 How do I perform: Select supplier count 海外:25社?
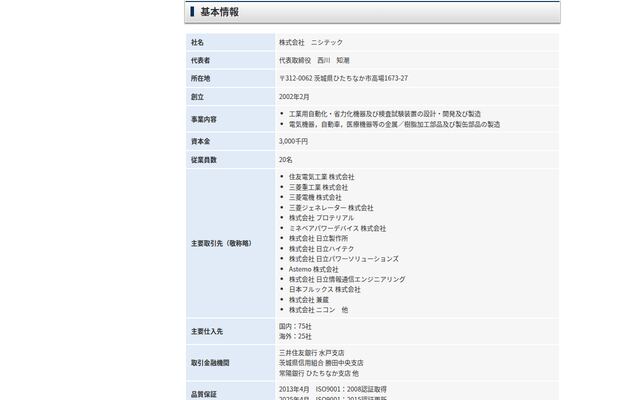click(x=295, y=337)
